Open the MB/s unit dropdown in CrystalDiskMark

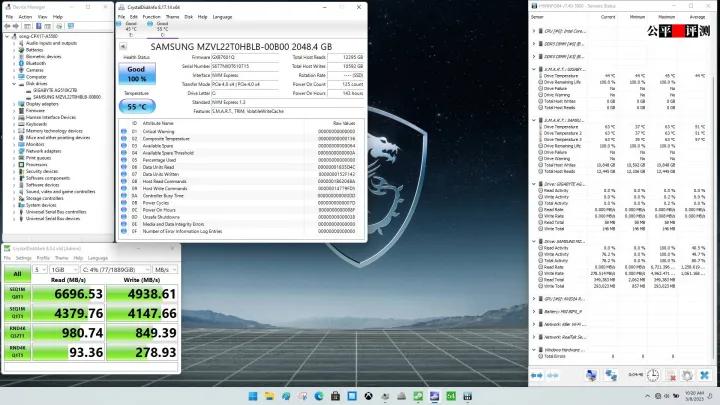[x=165, y=270]
